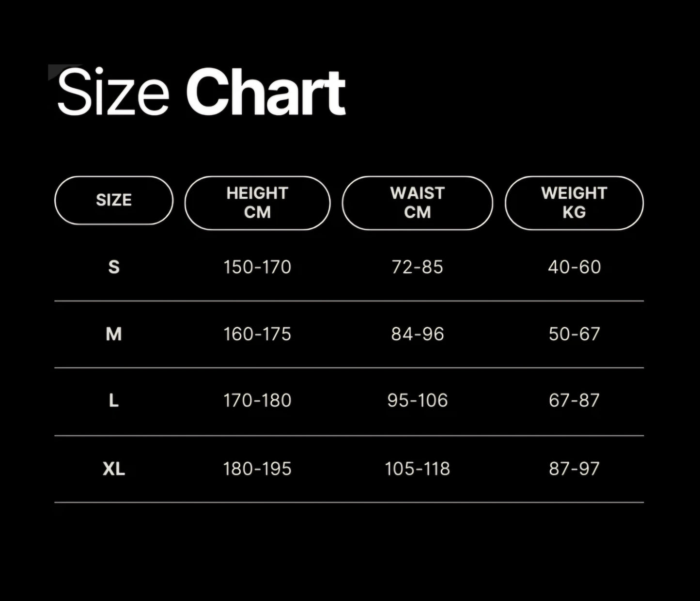The image size is (700, 601).
Task: Click the 150-170 height value
Action: point(257,267)
